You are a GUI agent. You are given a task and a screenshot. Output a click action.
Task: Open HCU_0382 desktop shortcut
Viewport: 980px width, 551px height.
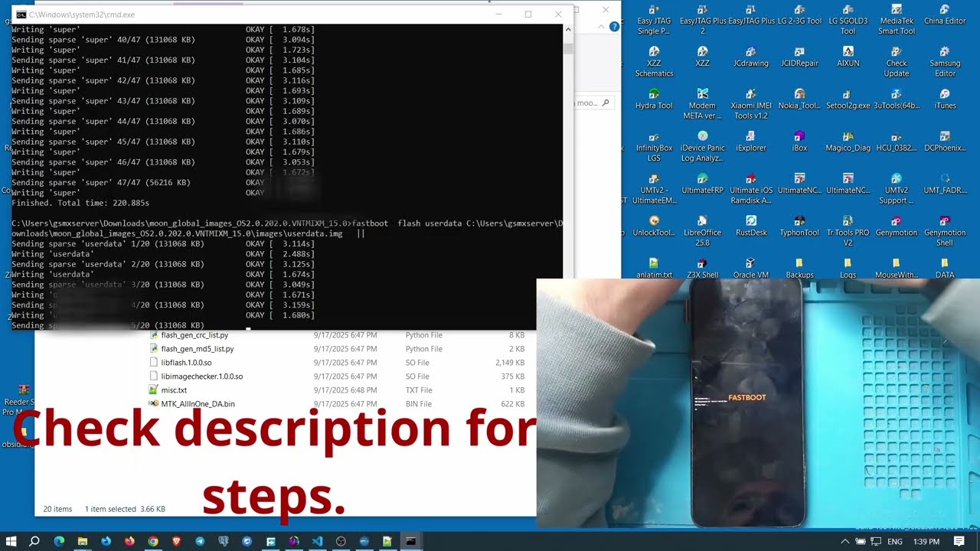(x=897, y=142)
